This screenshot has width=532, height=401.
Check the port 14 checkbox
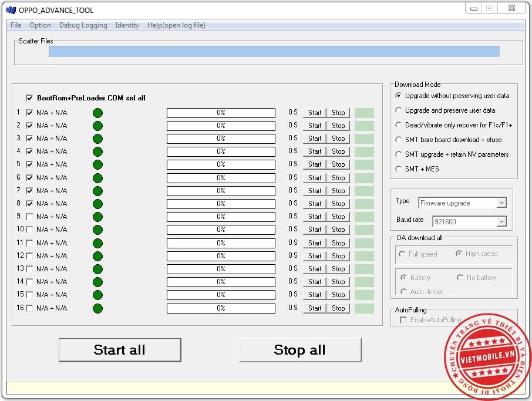(29, 282)
